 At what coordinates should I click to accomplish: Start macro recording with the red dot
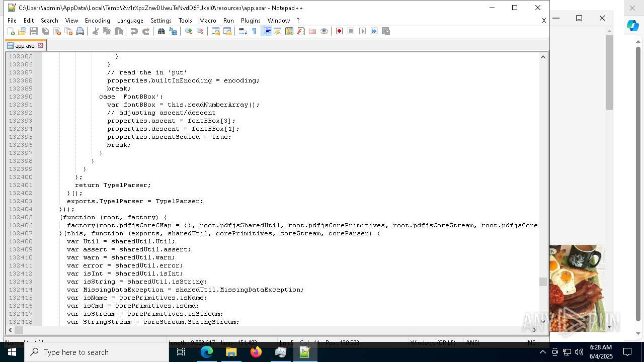[340, 31]
